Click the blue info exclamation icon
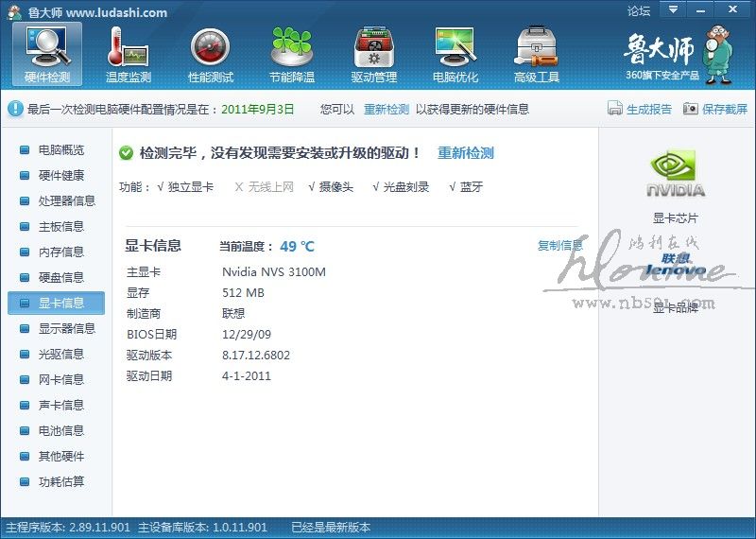This screenshot has width=756, height=539. pyautogui.click(x=15, y=109)
